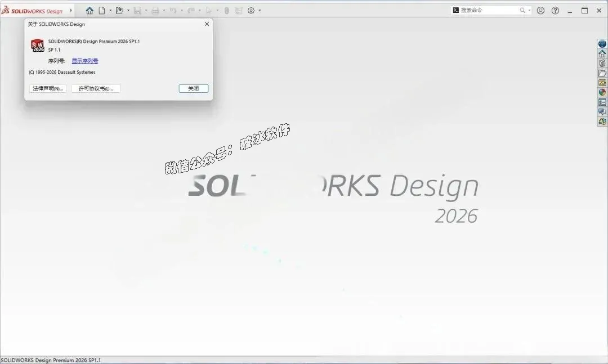
Task: Click the Redo icon in toolbar
Action: coord(191,11)
